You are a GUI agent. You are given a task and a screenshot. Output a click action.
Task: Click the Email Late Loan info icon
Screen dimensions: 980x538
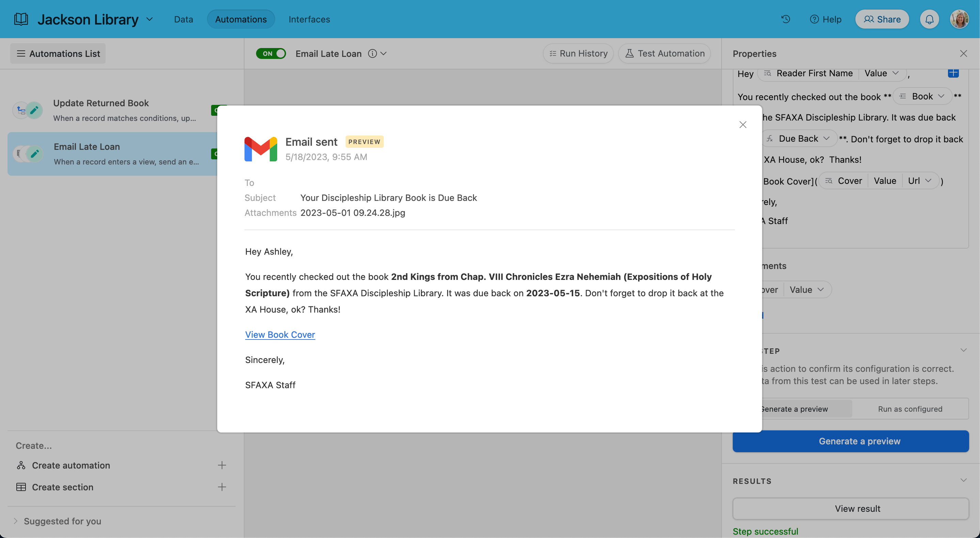click(373, 54)
